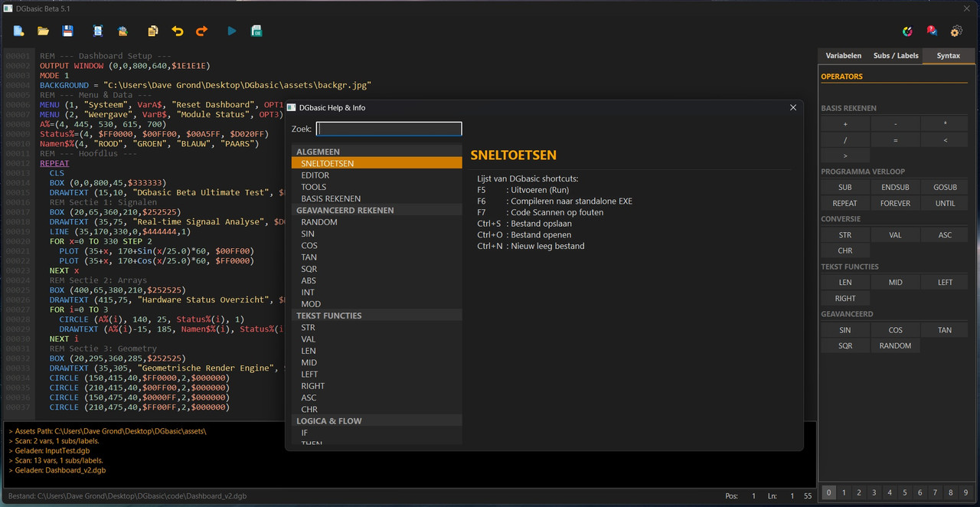The image size is (980, 507).
Task: Insert the + operator from Syntax panel
Action: point(845,124)
